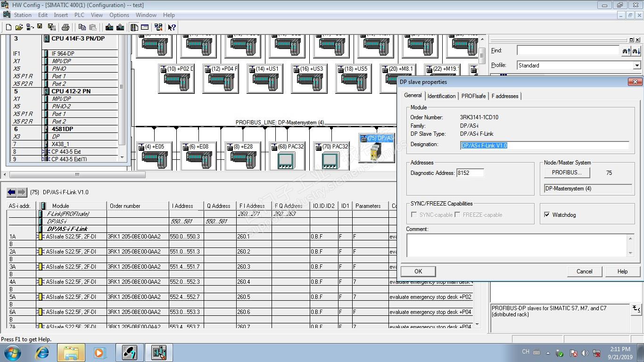This screenshot has height=362, width=644.
Task: Open the Options menu
Action: pos(119,15)
